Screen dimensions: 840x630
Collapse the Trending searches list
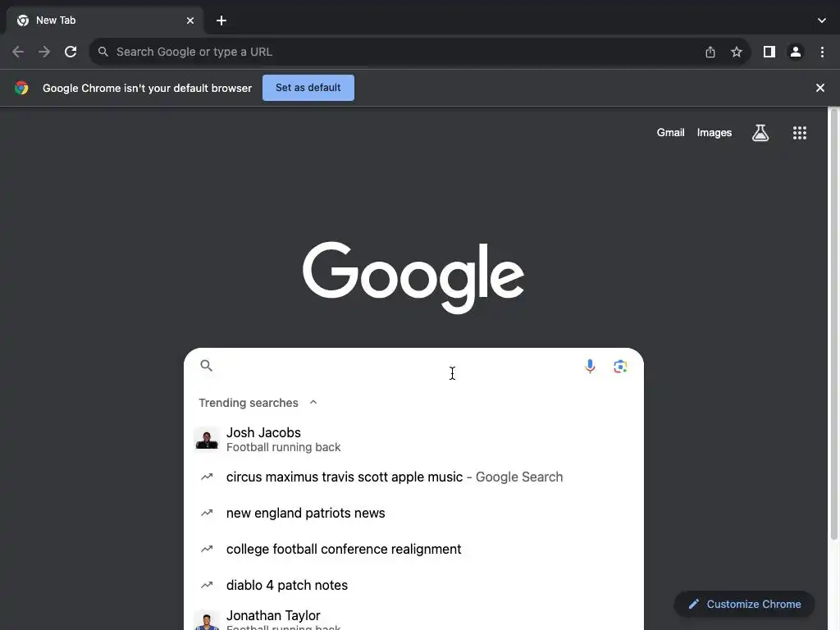point(313,402)
